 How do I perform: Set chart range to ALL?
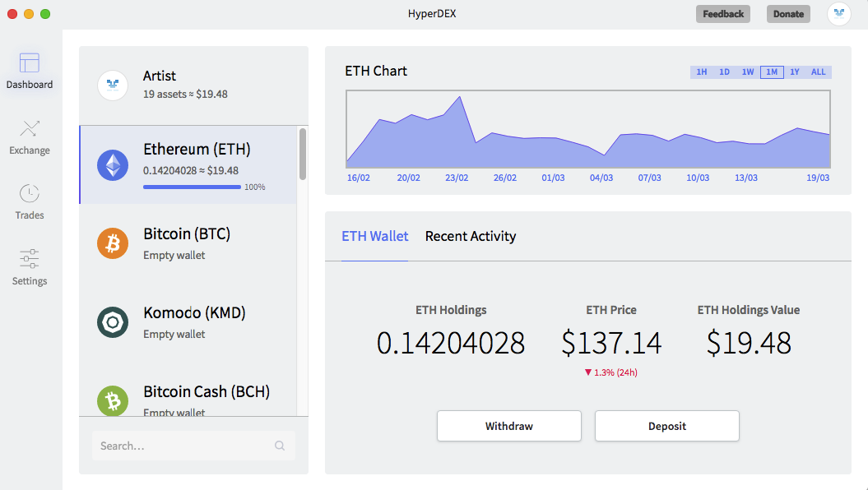(818, 72)
